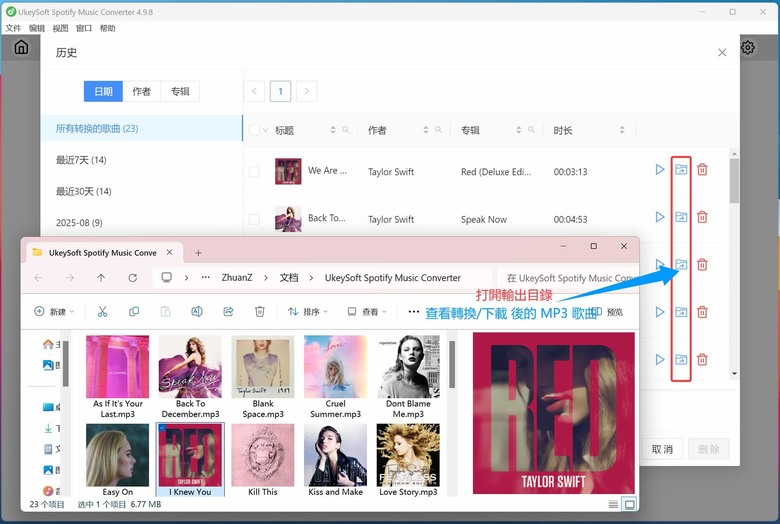Play the Back To December track
Image resolution: width=780 pixels, height=524 pixels.
click(x=660, y=217)
